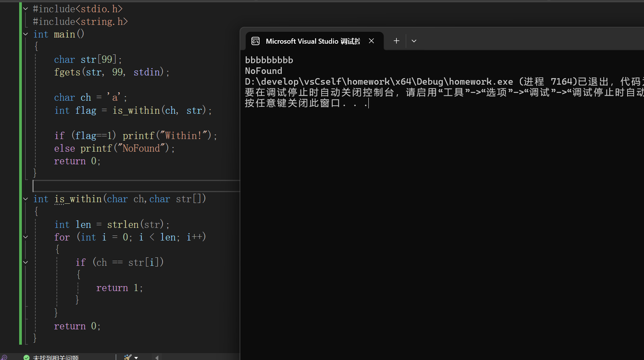Open the console new-tab dropdown arrow

pos(414,41)
